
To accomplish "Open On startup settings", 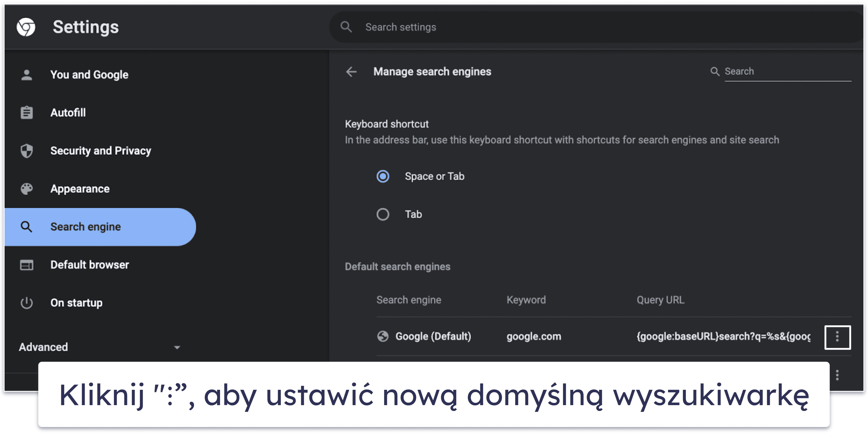I will click(100, 303).
